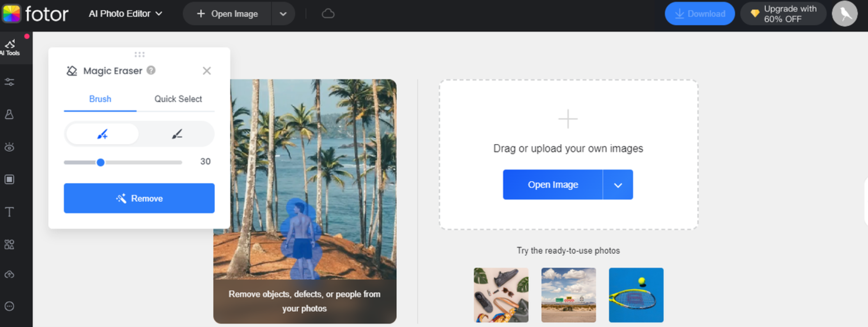868x327 pixels.
Task: Select the subtract-brush erase mode
Action: pos(177,134)
